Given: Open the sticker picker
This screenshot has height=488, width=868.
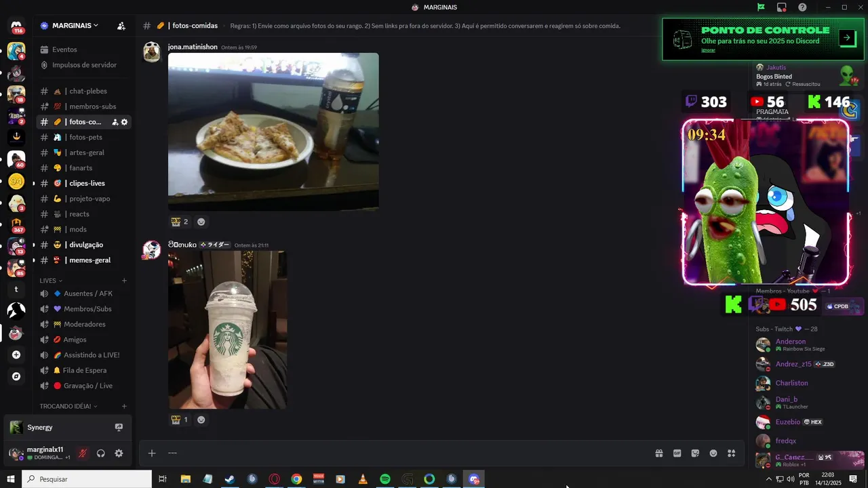Looking at the screenshot, I should [x=695, y=453].
